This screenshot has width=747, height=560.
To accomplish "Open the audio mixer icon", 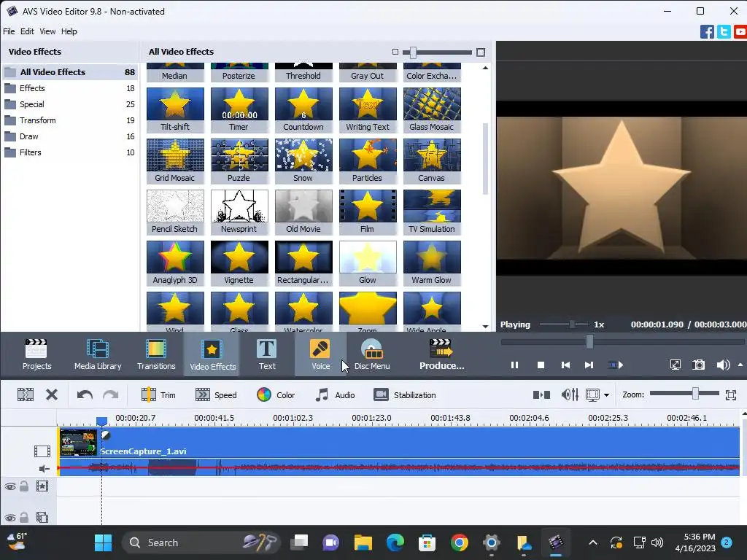I will tap(570, 394).
